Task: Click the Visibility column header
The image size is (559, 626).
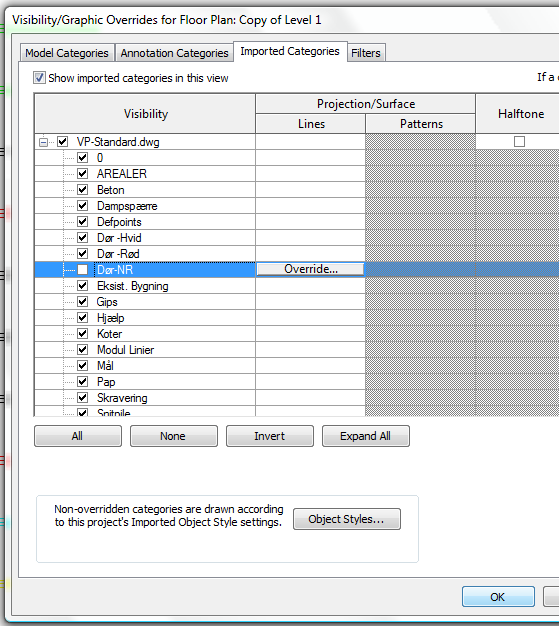Action: [145, 114]
